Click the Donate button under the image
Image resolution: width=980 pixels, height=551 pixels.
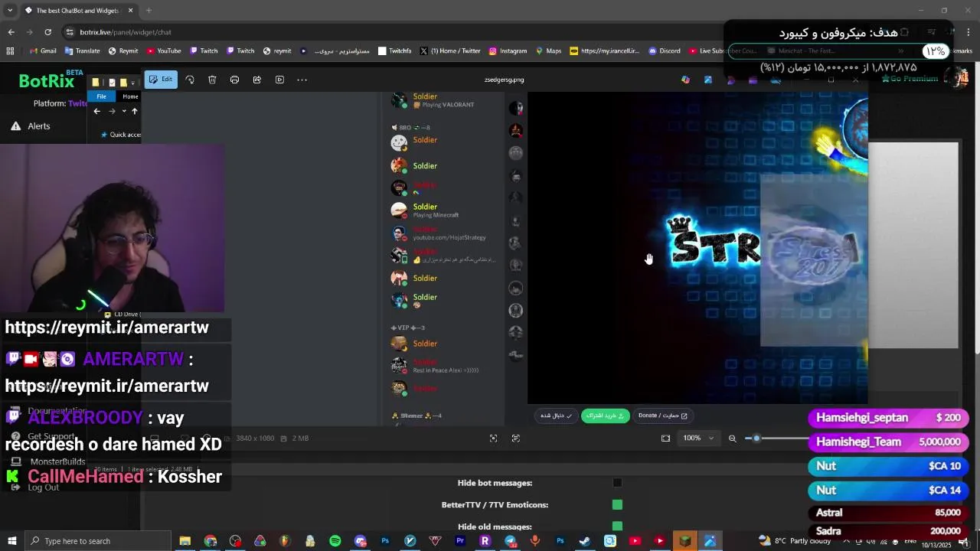pyautogui.click(x=663, y=416)
